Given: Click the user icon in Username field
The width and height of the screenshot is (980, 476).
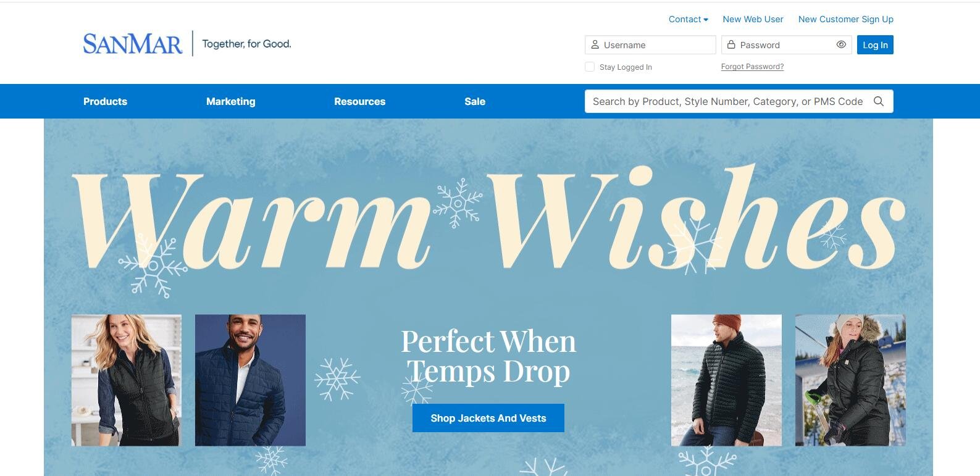Looking at the screenshot, I should [595, 45].
